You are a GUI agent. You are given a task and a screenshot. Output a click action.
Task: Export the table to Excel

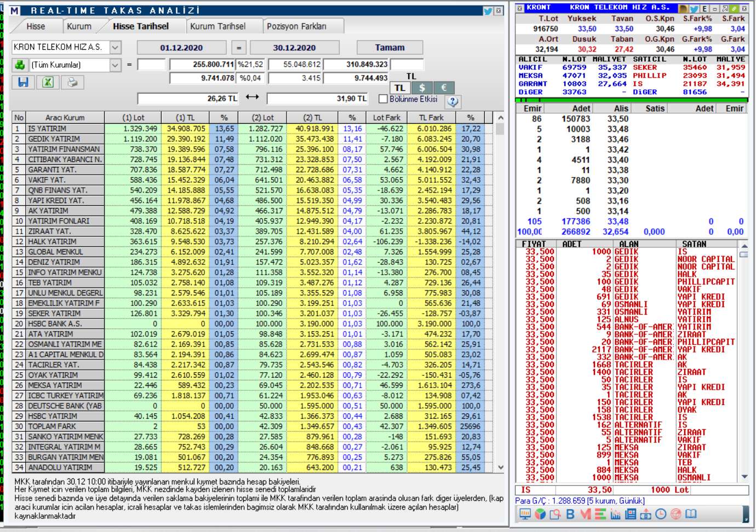coord(48,83)
